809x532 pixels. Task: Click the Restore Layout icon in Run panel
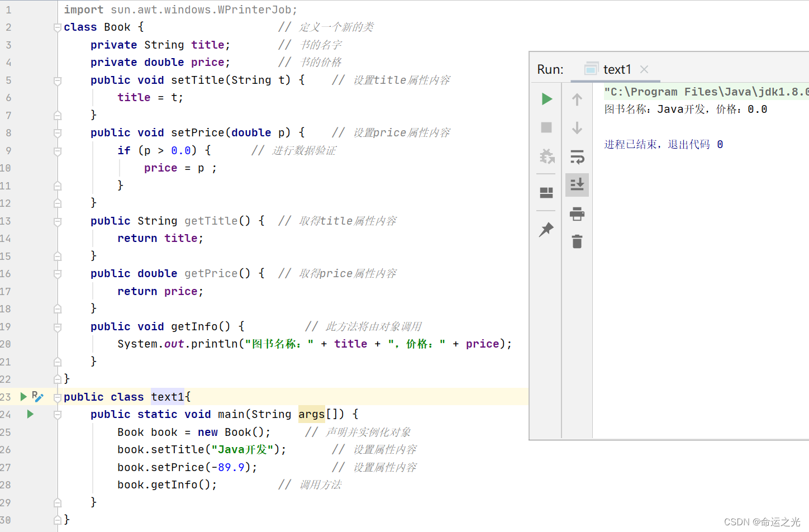[x=546, y=193]
